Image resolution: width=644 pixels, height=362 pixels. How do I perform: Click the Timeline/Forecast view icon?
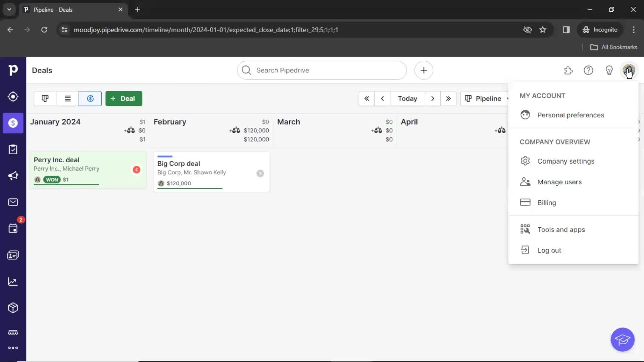coord(90,98)
